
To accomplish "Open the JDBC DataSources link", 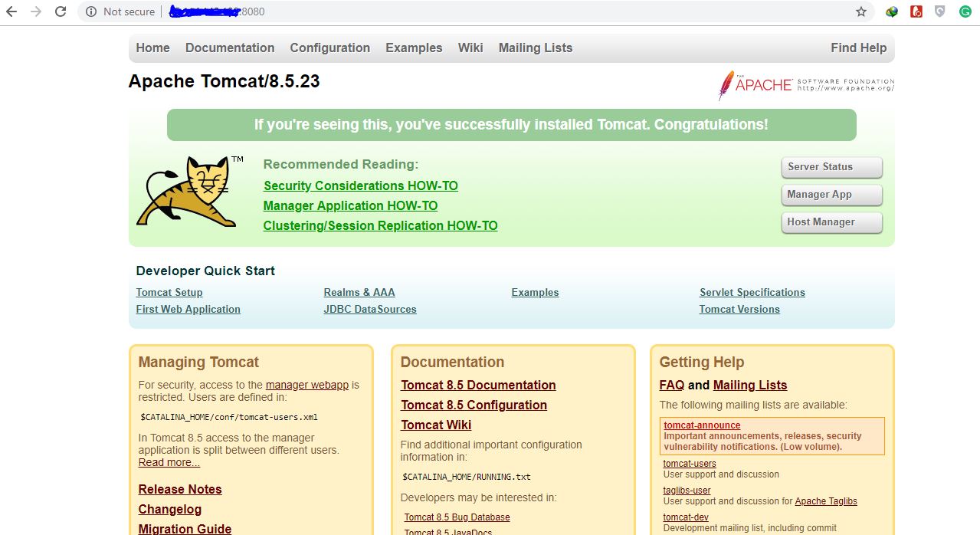I will [370, 309].
